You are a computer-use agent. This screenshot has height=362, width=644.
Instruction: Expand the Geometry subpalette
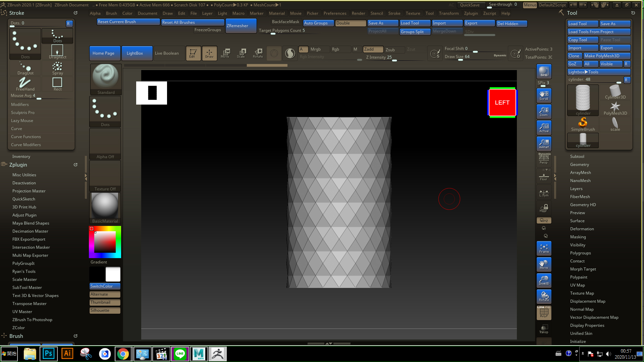click(x=579, y=165)
